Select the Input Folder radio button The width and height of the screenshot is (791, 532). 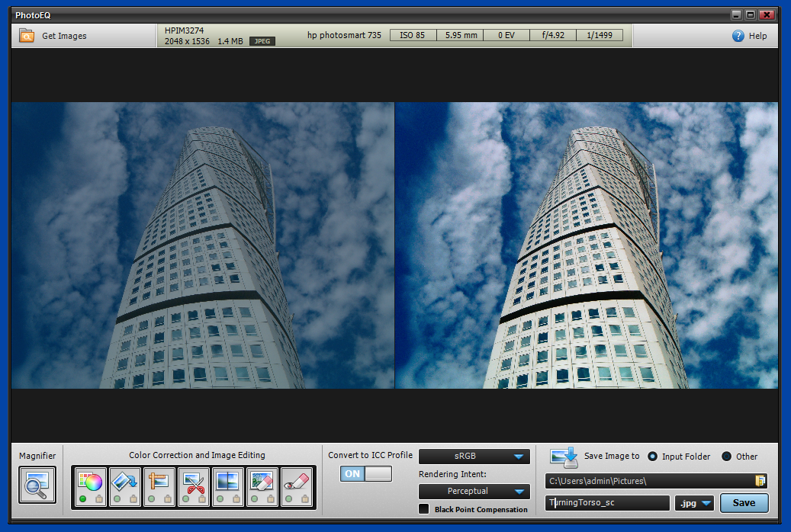coord(652,457)
